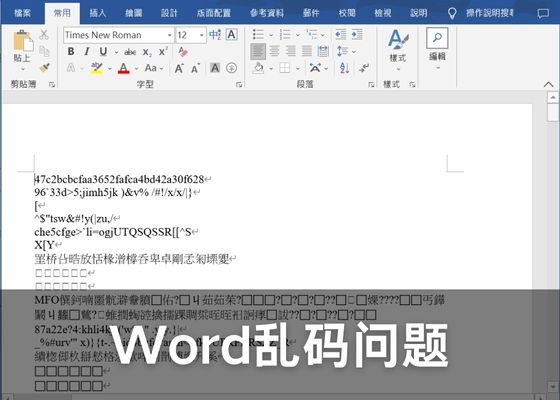Switch to the 版面配置 Layout tab
Screen dimensions: 560x400
214,13
